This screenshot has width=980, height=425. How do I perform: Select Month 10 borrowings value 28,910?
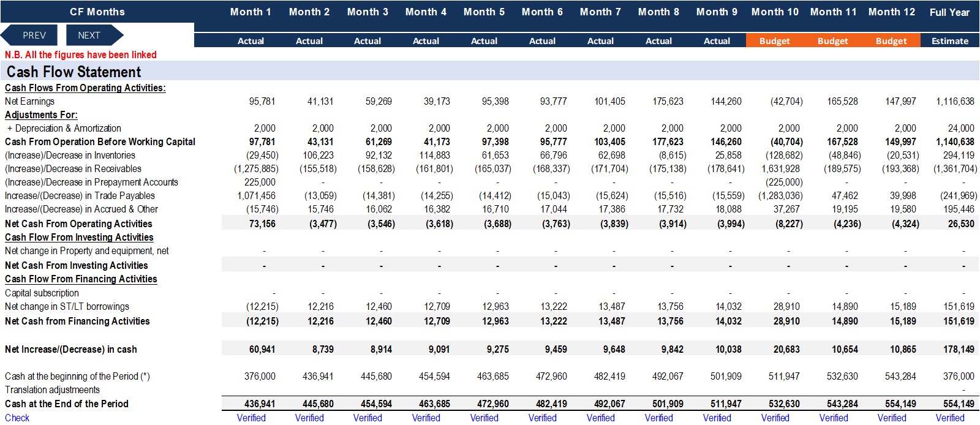pyautogui.click(x=786, y=306)
